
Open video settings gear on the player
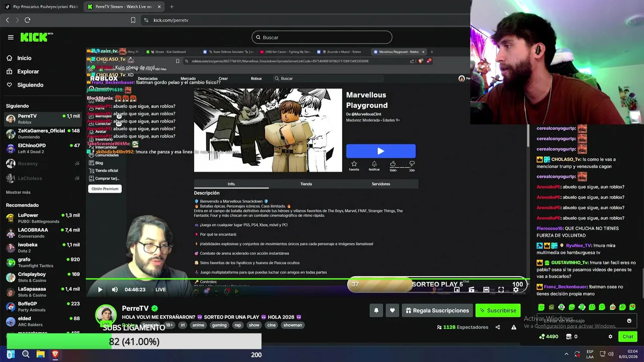point(516,290)
